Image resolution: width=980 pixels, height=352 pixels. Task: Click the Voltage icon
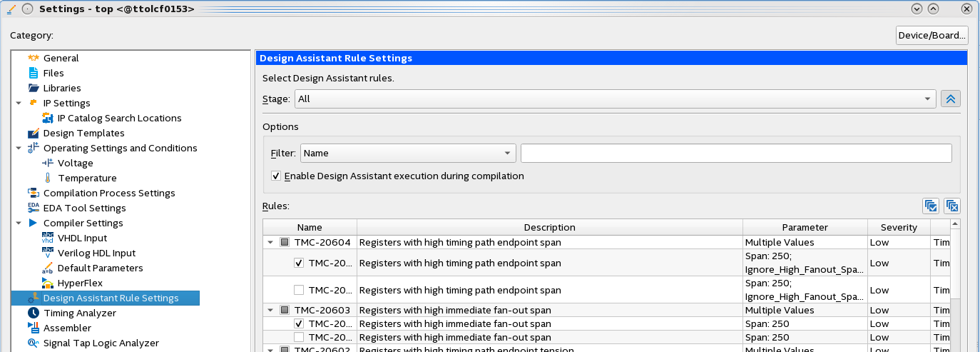48,163
